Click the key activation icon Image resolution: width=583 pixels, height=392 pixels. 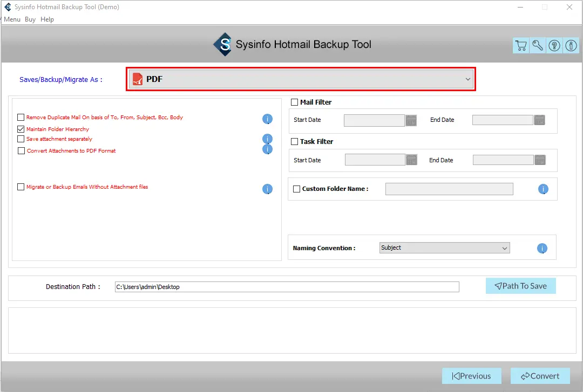pyautogui.click(x=538, y=46)
